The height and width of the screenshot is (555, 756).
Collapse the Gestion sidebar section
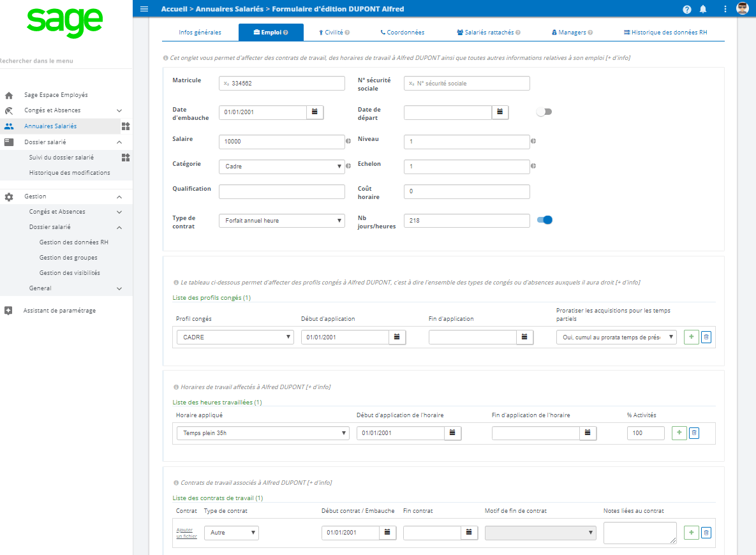point(119,196)
